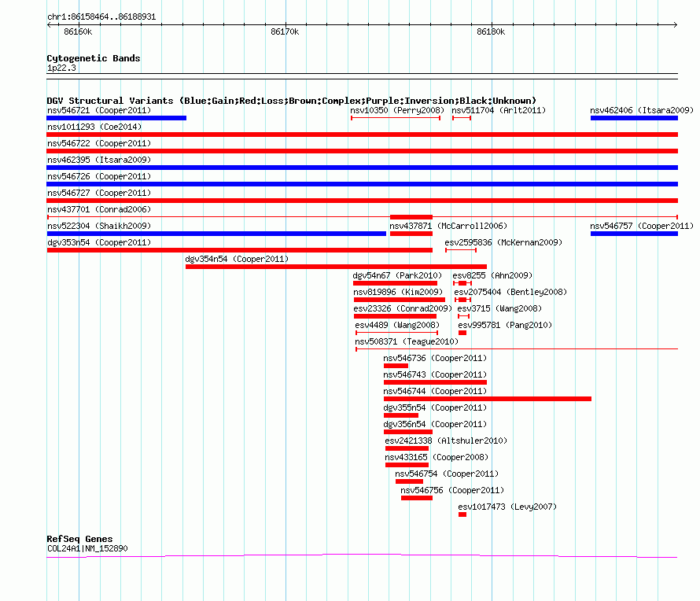Click the right arrowhead of the ruler
The image size is (700, 601).
tap(676, 24)
